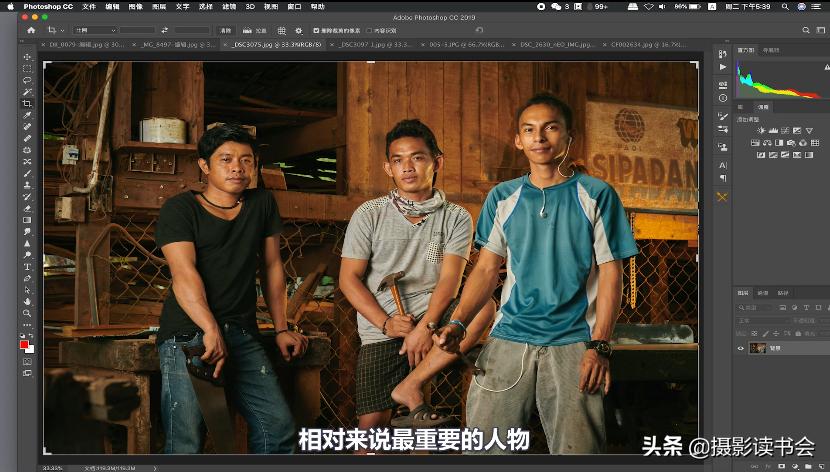Select the Magic Wand tool
Image resolution: width=830 pixels, height=472 pixels.
coord(27,92)
